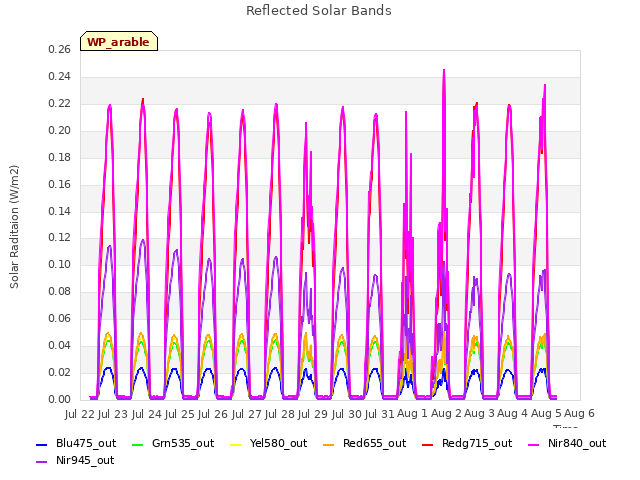This screenshot has width=640, height=480.
Task: Click the 0.12 y-axis tick label
Action: click(60, 238)
